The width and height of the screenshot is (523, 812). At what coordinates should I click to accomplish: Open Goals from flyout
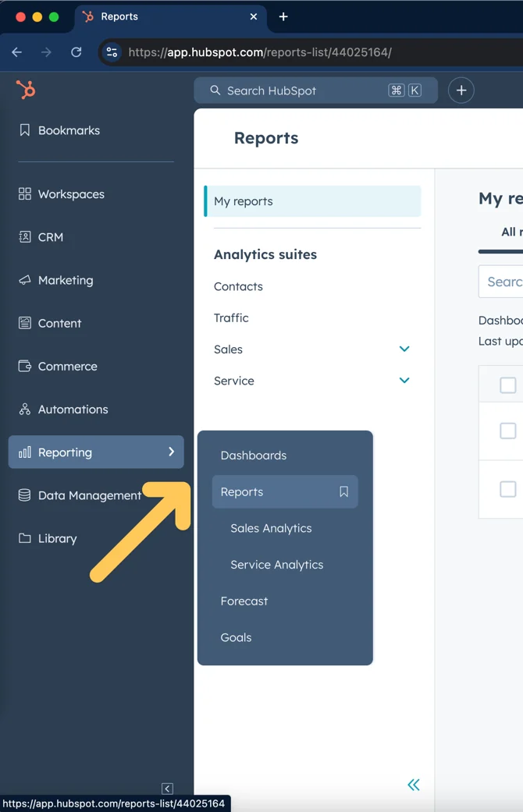tap(236, 637)
